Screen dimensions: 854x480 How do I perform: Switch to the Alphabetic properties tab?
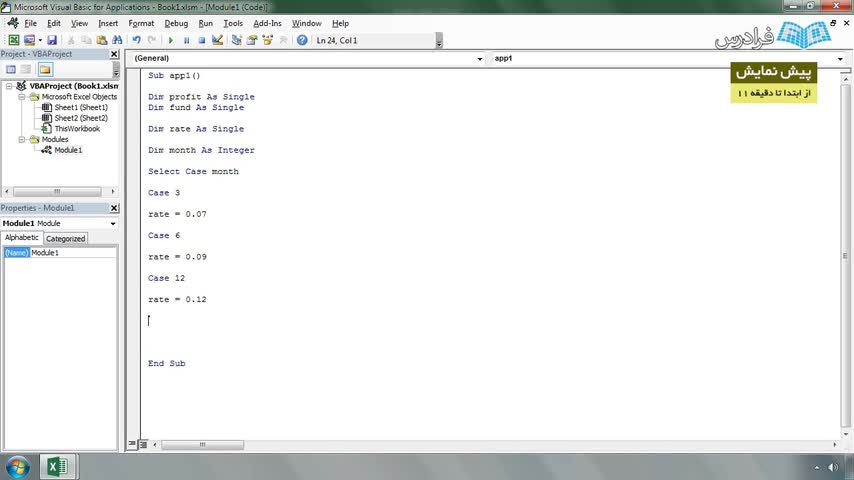pyautogui.click(x=22, y=238)
